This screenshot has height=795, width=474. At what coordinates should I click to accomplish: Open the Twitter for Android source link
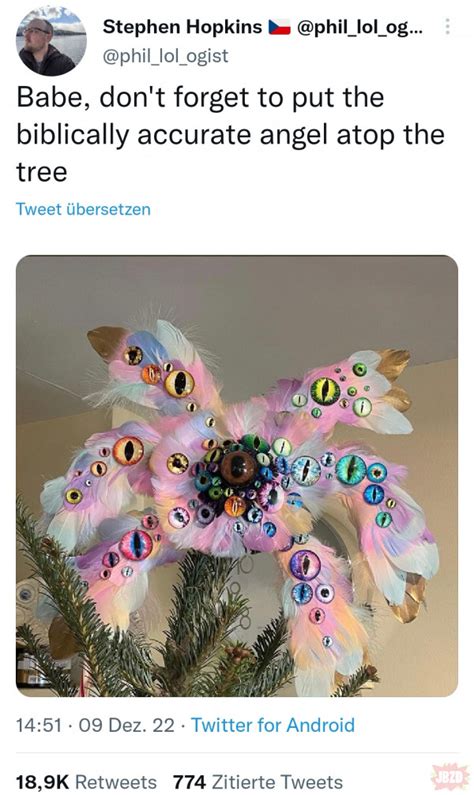[273, 725]
